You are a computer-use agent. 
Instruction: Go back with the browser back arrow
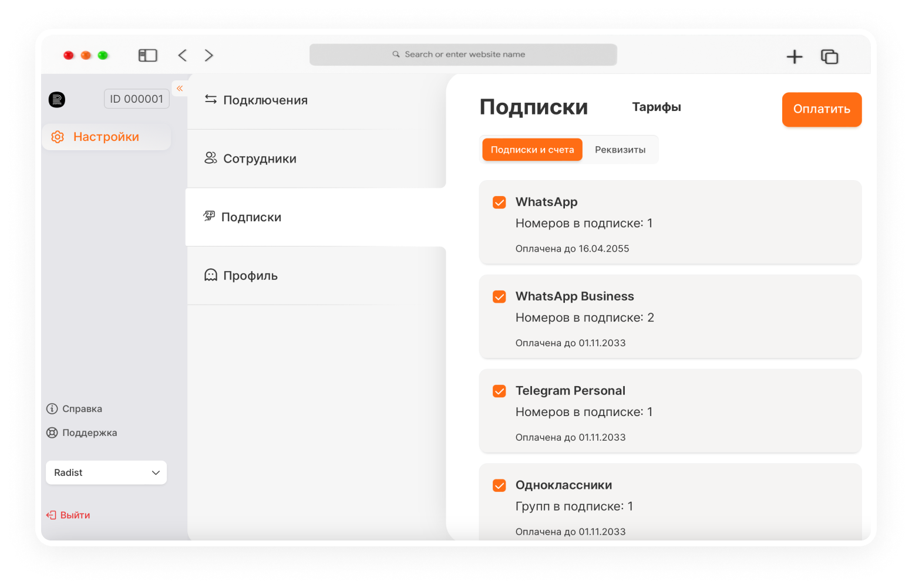183,55
